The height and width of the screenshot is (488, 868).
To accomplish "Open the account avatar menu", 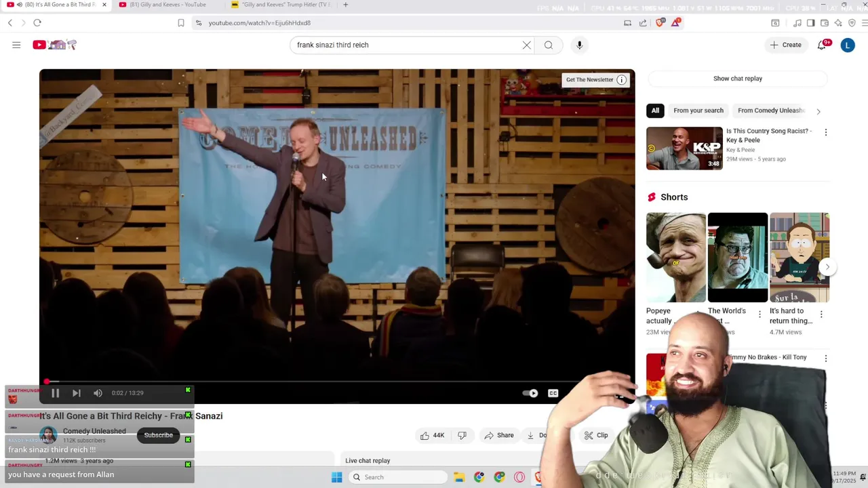I will pyautogui.click(x=848, y=45).
